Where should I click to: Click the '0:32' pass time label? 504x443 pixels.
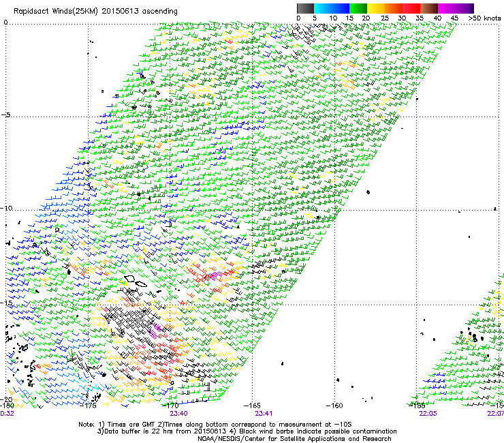coord(7,414)
